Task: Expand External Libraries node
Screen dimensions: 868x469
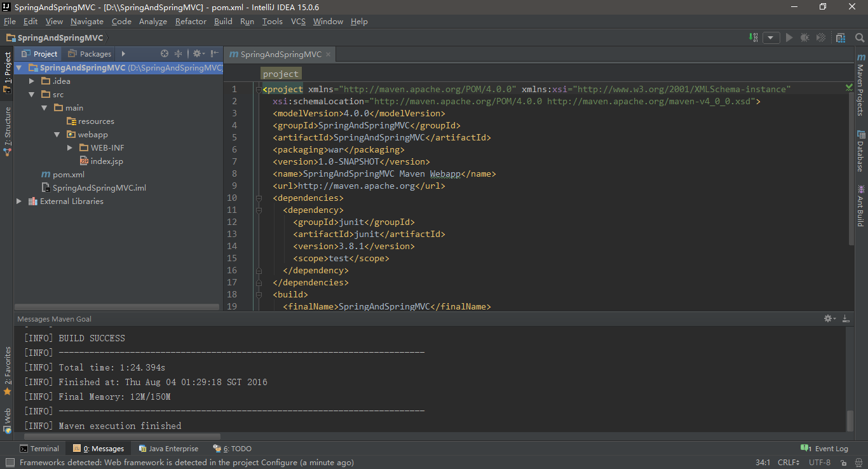Action: [19, 201]
